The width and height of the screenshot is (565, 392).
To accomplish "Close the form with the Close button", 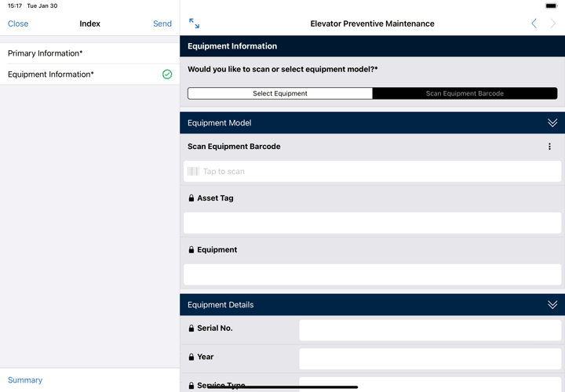I will [x=18, y=24].
